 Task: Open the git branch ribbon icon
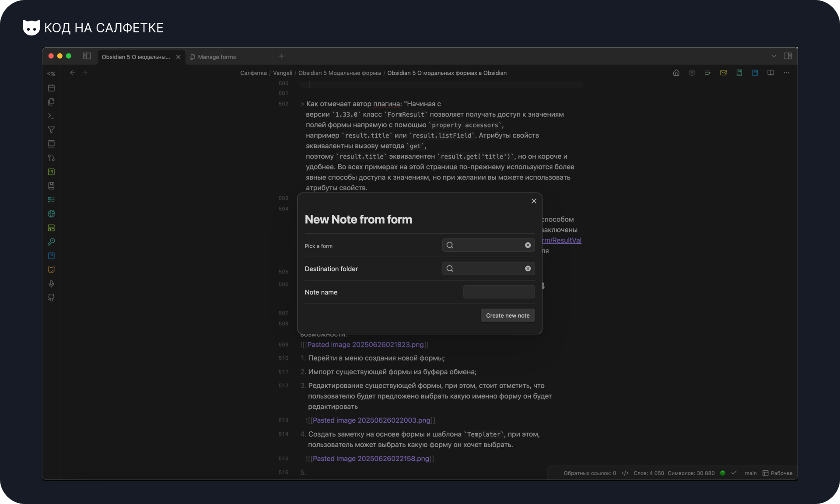(x=51, y=158)
